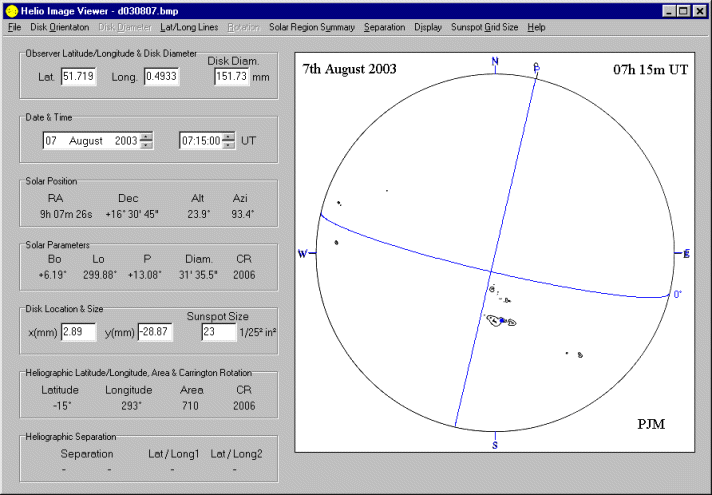Click the y(mm) disk location field

[x=158, y=331]
